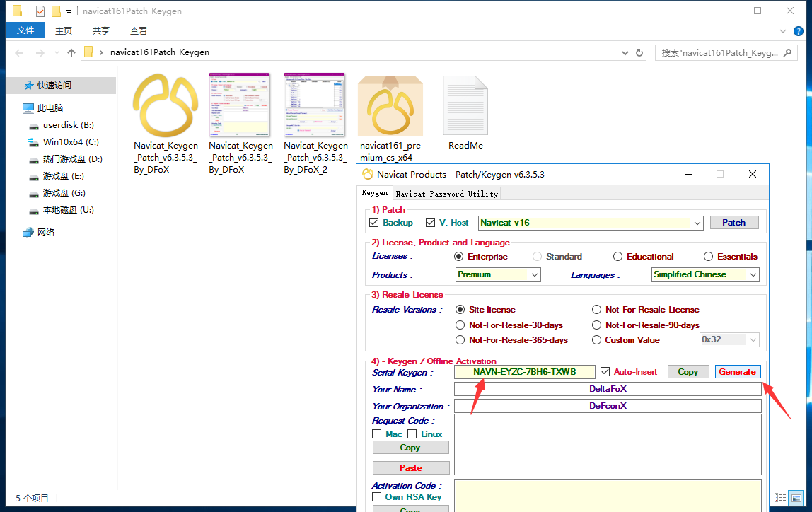Screen dimensions: 812x512
Task: Open 此电脑 in the navigation pane
Action: 50,108
